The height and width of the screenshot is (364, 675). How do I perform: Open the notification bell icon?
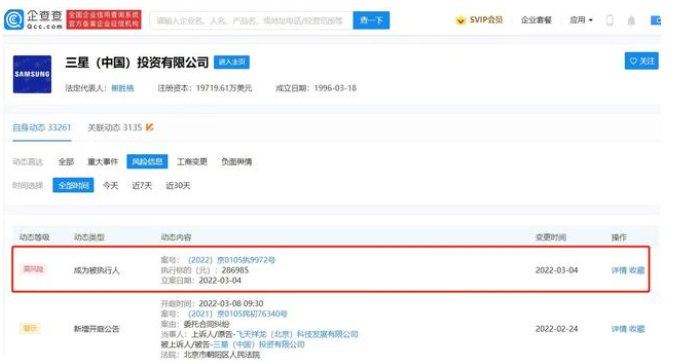click(631, 20)
